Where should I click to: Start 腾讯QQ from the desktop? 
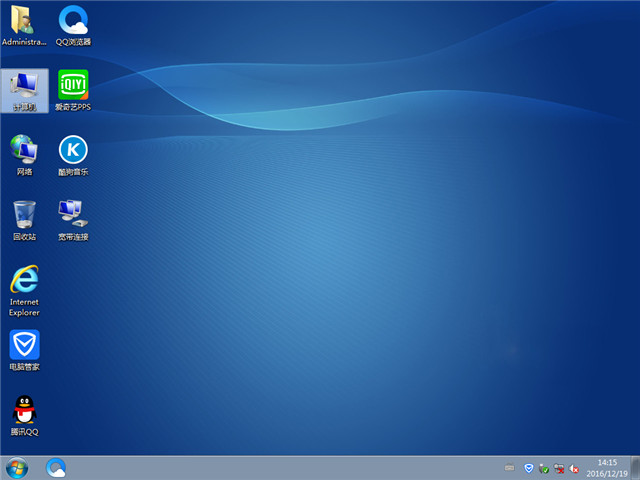pyautogui.click(x=24, y=412)
